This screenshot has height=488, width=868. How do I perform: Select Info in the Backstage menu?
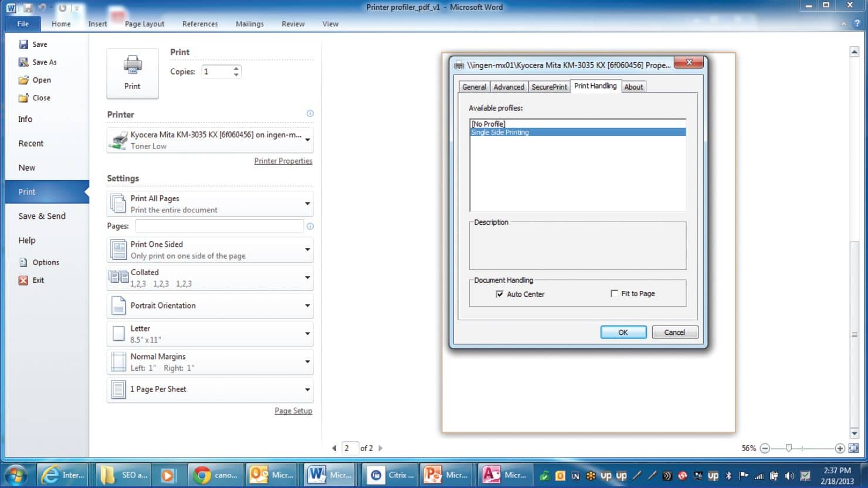coord(25,119)
